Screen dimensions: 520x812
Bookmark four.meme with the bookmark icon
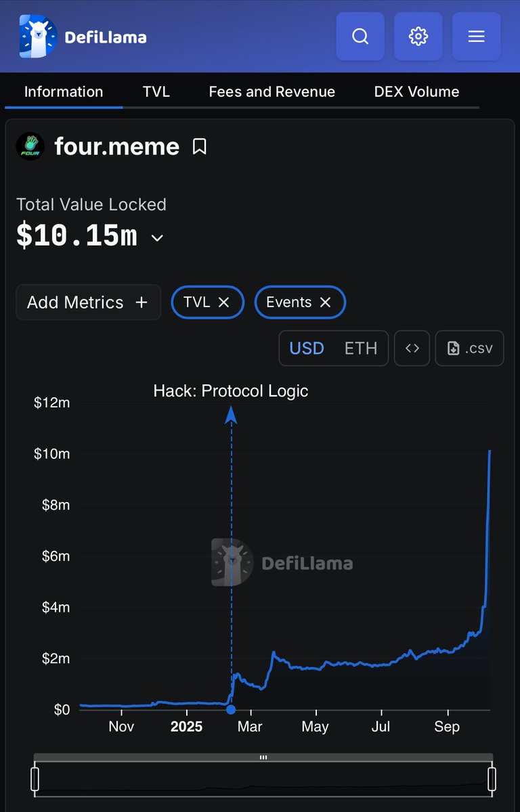pos(199,146)
